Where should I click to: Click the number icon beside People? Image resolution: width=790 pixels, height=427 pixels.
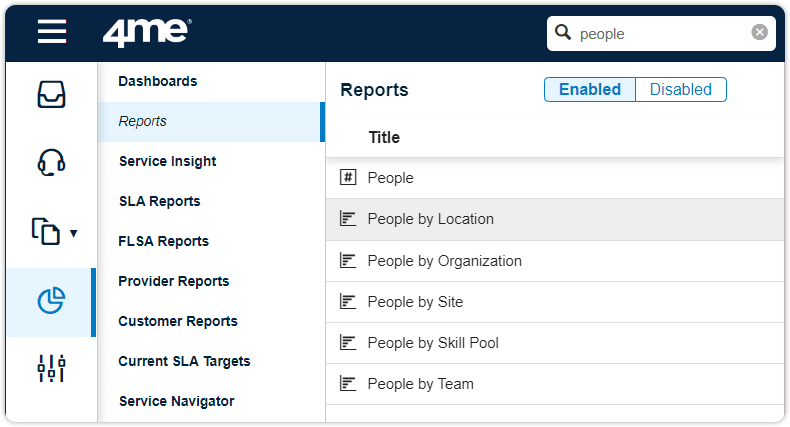point(348,177)
